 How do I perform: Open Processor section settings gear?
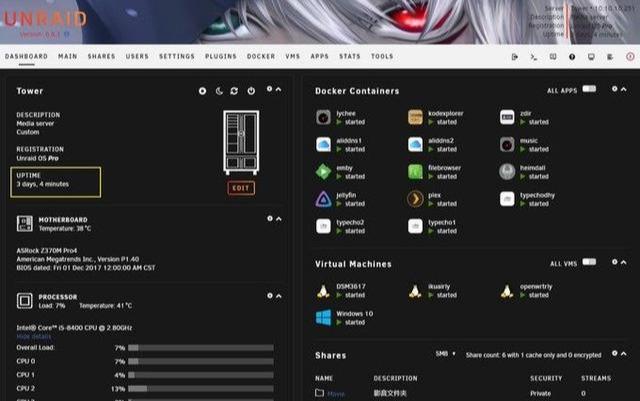(270, 296)
